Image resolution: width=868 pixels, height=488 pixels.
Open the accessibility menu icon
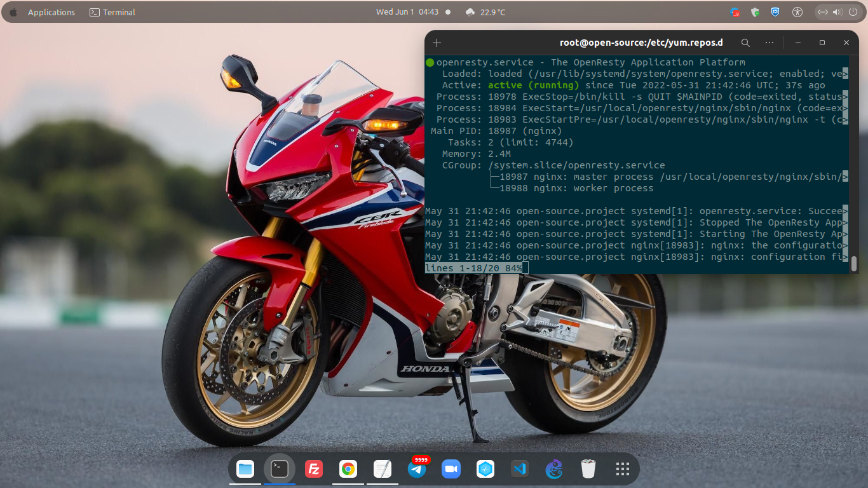coord(797,12)
